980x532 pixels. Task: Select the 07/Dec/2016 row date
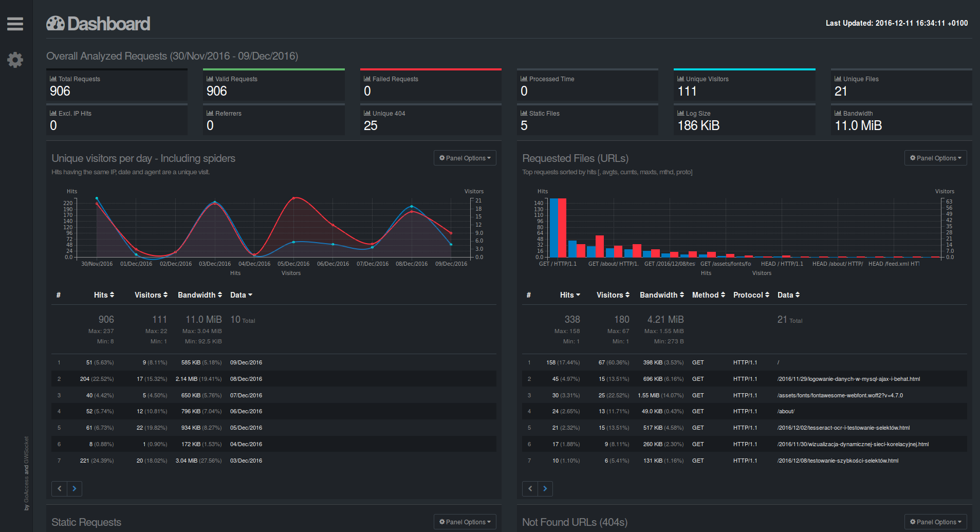coord(246,395)
